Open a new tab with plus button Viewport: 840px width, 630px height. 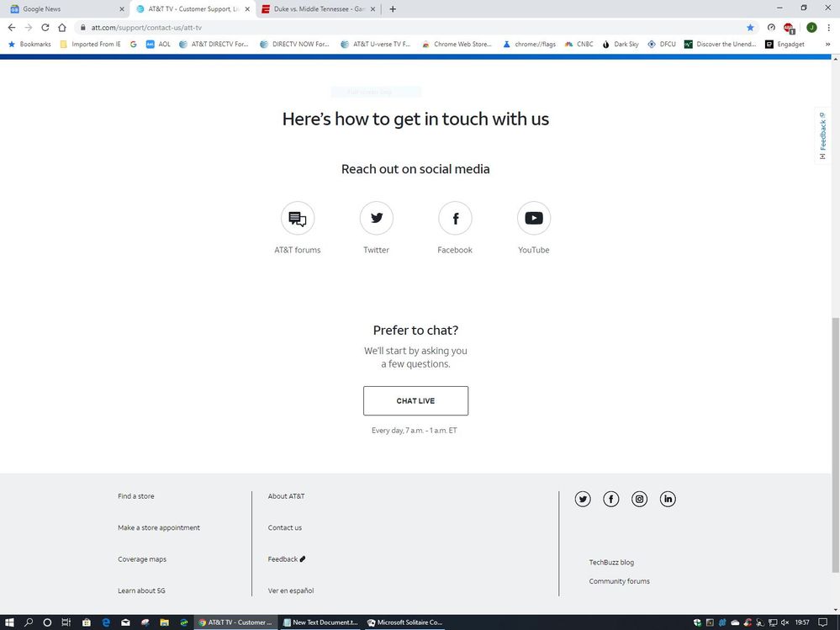pyautogui.click(x=393, y=9)
